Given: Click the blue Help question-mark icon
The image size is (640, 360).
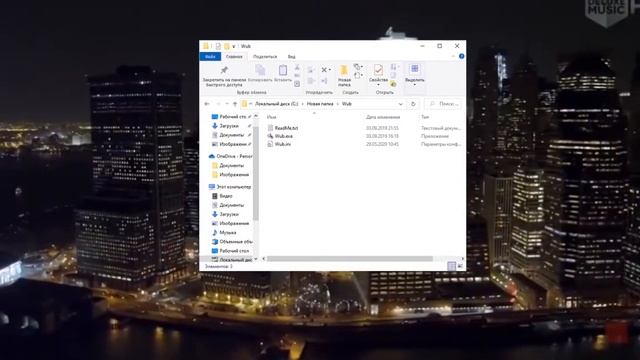Looking at the screenshot, I should pyautogui.click(x=462, y=56).
